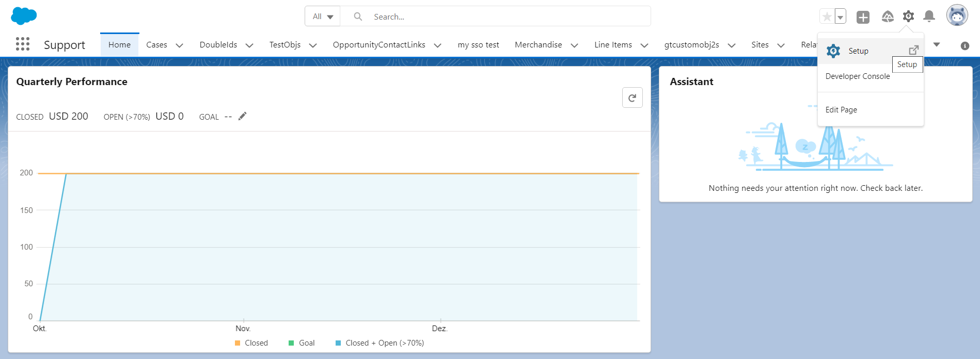This screenshot has width=980, height=359.
Task: Open the Trailhead guidance icon
Action: click(888, 17)
